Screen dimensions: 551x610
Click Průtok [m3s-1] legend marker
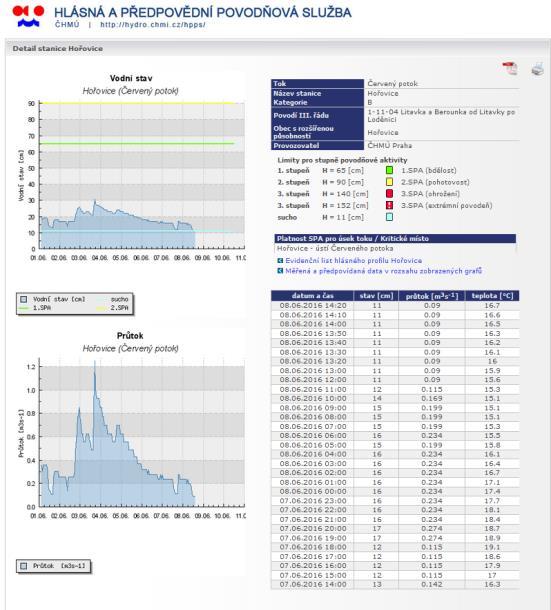coord(24,566)
